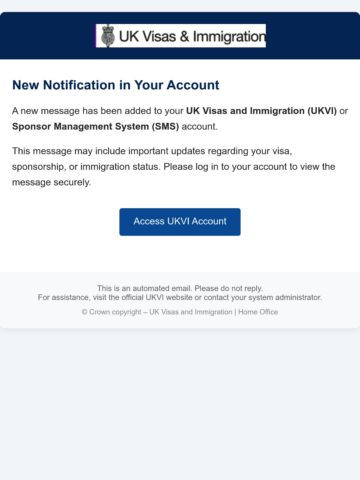Click the empty grey area below the email card
The width and height of the screenshot is (360, 480).
click(180, 403)
